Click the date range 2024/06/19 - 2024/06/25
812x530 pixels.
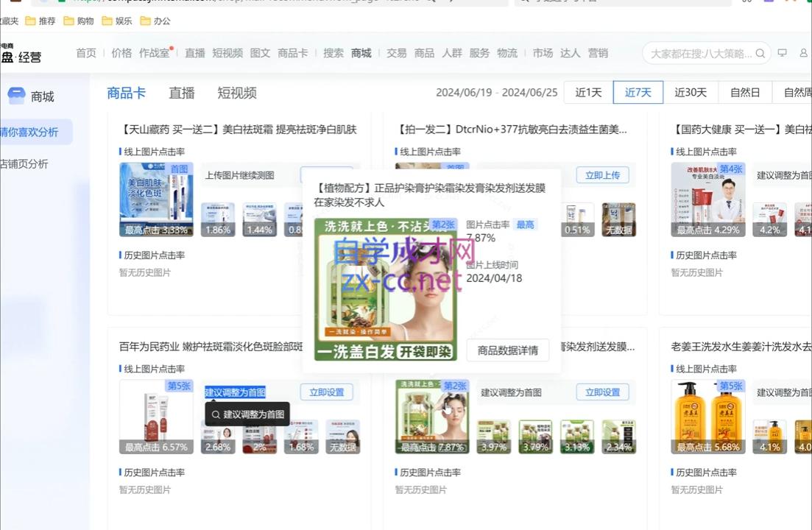click(x=497, y=93)
